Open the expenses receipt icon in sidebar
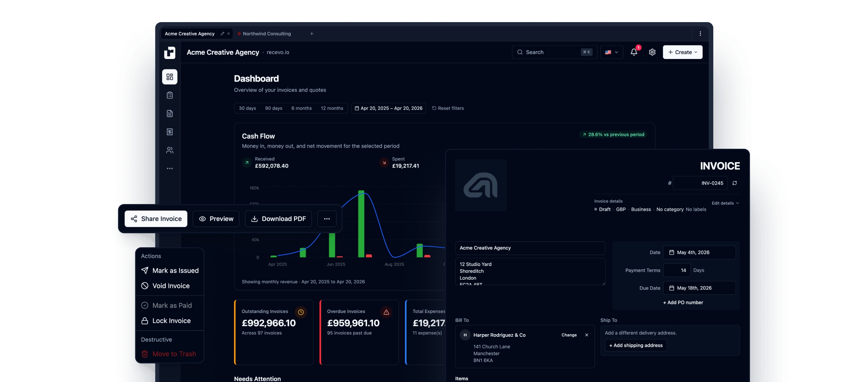This screenshot has width=868, height=382. tap(169, 131)
